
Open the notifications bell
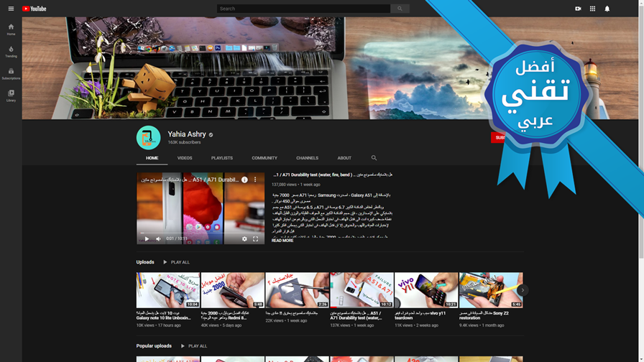click(x=607, y=9)
